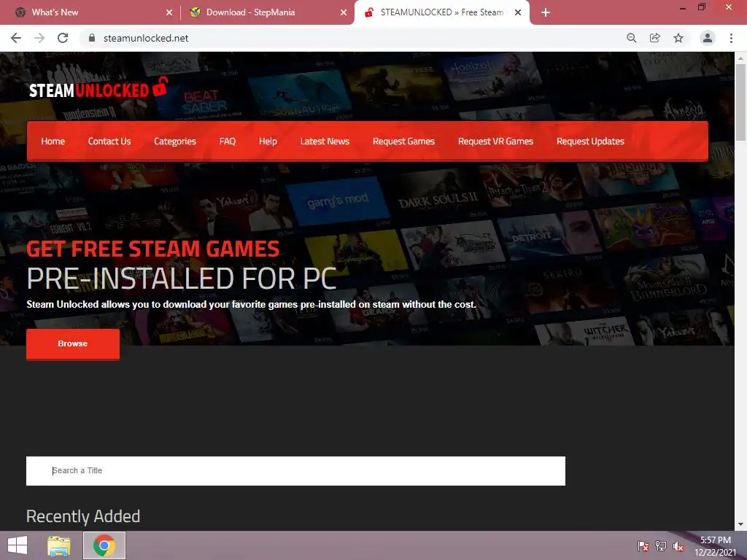The height and width of the screenshot is (560, 747).
Task: Open the Home nav item
Action: click(x=53, y=141)
